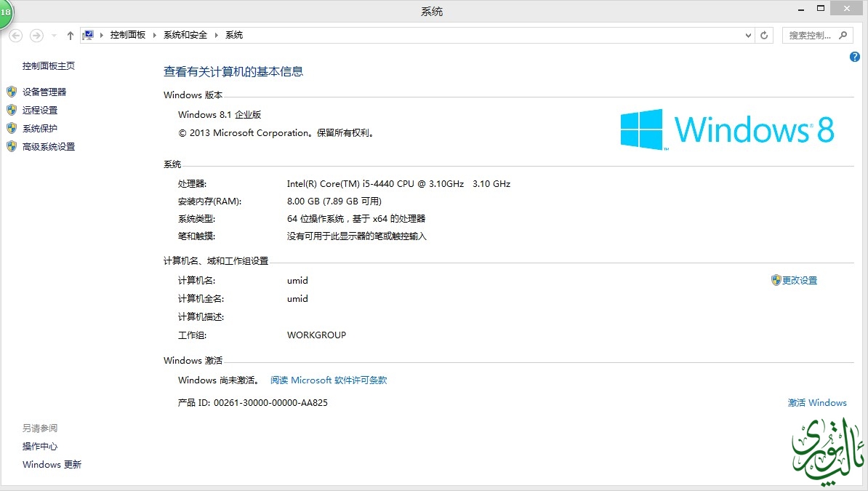Viewport: 868px width, 491px height.
Task: Expand chevron before 控制面板 breadcrumb
Action: (x=102, y=35)
